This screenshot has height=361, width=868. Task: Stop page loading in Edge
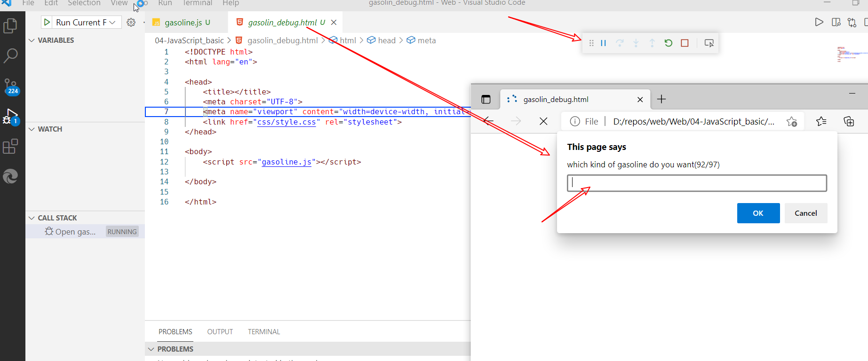[x=543, y=121]
